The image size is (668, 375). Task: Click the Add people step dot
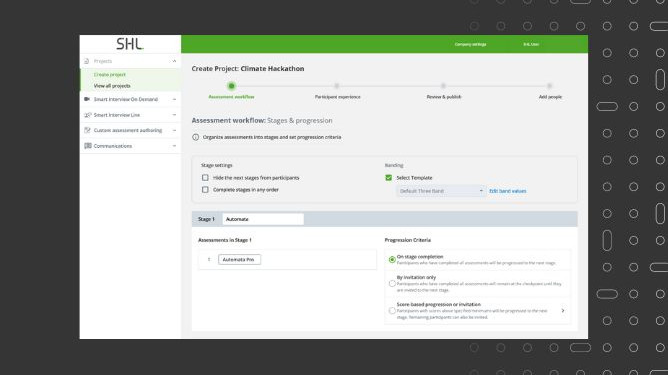tap(550, 86)
